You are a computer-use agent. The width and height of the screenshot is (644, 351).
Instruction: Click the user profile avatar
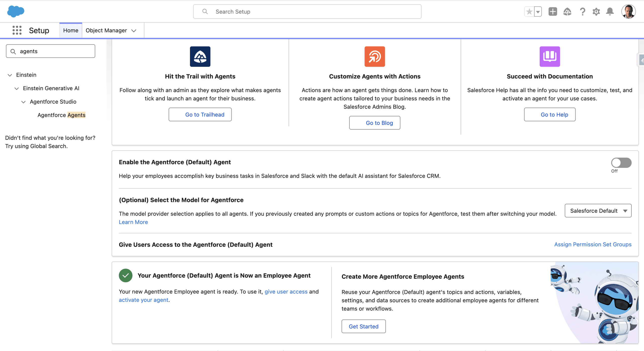(x=628, y=12)
